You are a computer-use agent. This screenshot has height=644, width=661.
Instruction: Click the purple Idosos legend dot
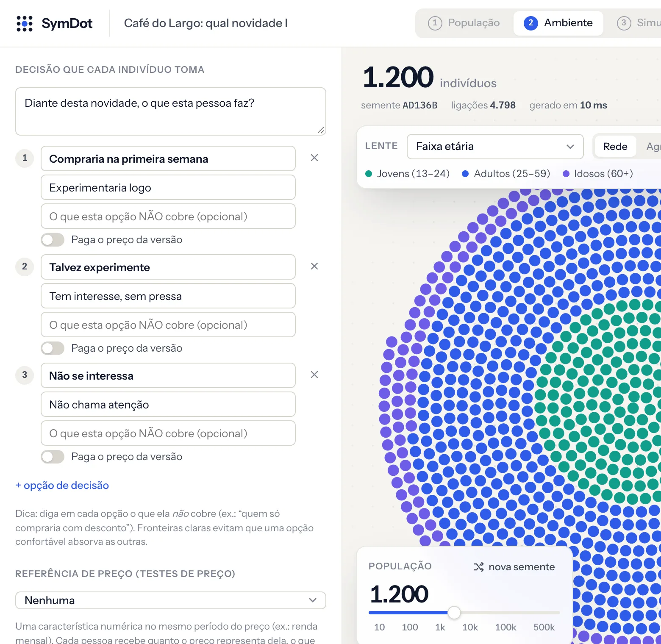pyautogui.click(x=566, y=174)
